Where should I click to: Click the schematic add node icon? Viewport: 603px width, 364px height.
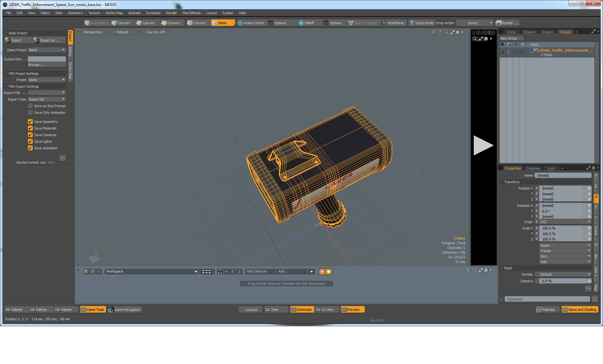coord(86,272)
